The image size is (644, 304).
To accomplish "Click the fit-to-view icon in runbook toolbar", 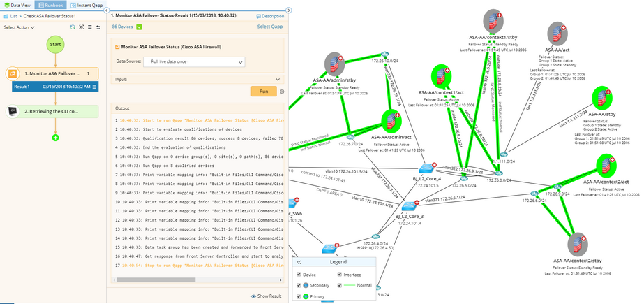I will pos(82,27).
